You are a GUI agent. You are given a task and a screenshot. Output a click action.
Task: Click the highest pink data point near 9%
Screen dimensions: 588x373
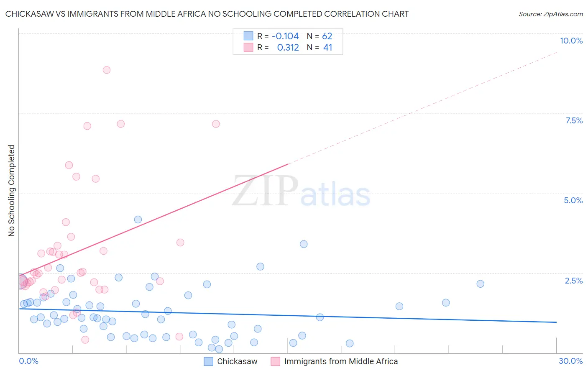tap(107, 70)
